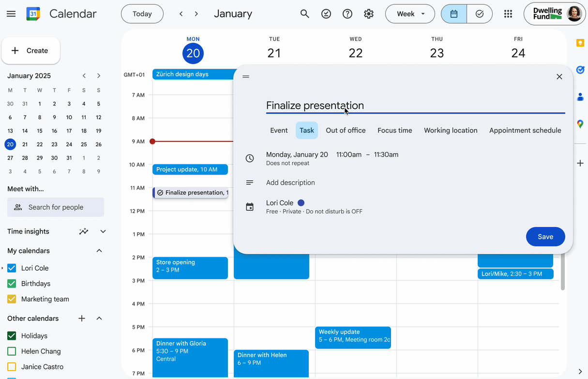The image size is (588, 379).
Task: Click the Save button
Action: (545, 237)
